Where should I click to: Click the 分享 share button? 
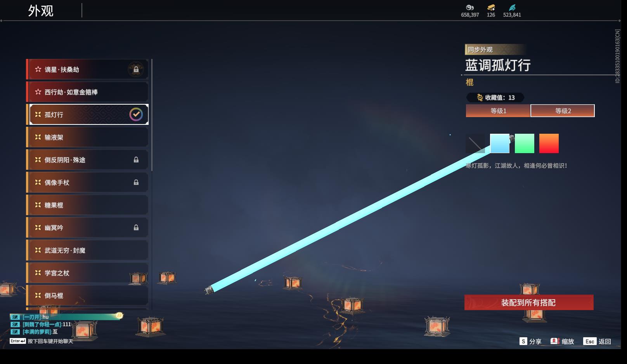(530, 341)
